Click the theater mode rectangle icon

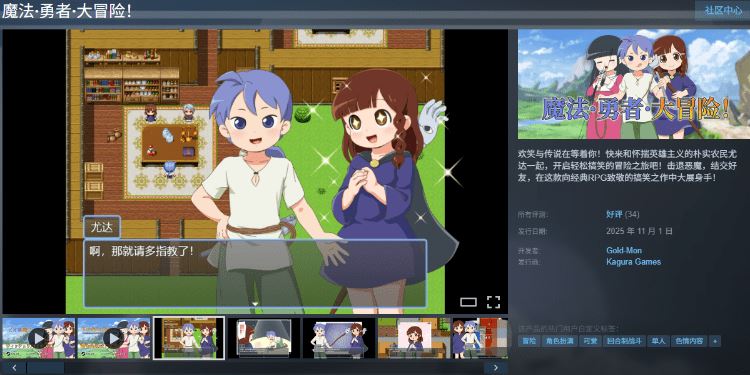point(468,302)
